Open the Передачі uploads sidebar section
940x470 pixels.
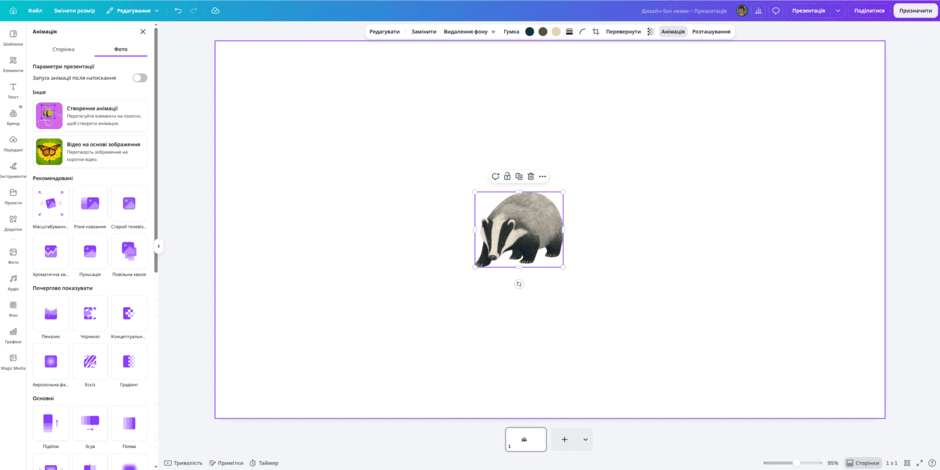click(13, 143)
